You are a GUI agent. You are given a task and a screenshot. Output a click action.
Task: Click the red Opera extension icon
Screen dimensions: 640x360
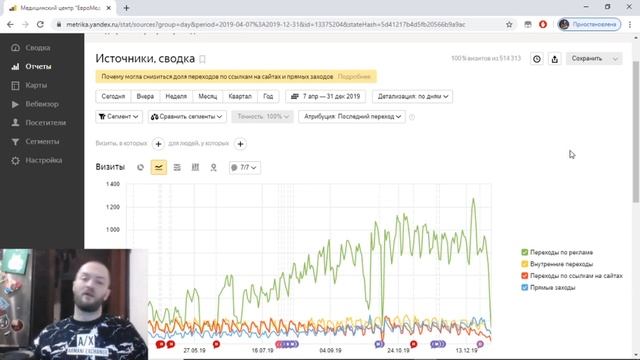(543, 24)
